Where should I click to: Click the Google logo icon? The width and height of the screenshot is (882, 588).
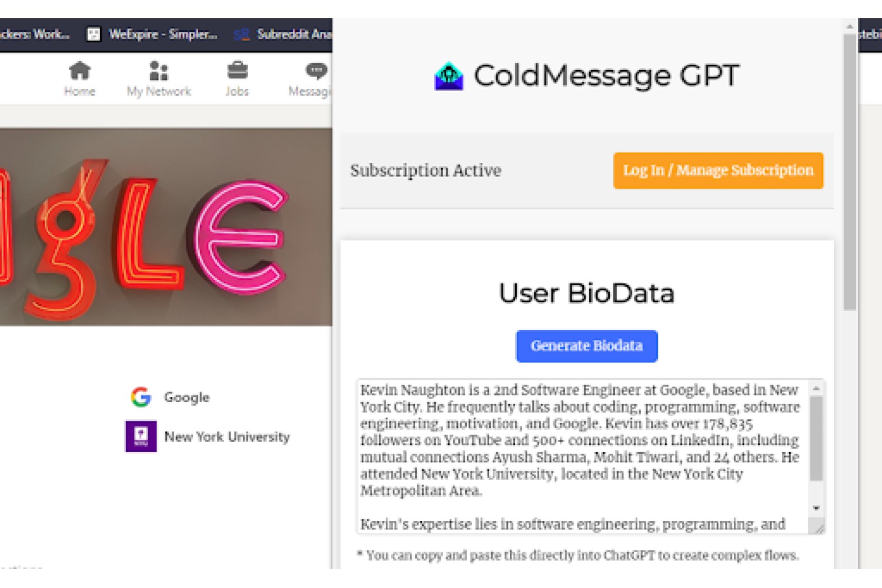click(x=141, y=397)
